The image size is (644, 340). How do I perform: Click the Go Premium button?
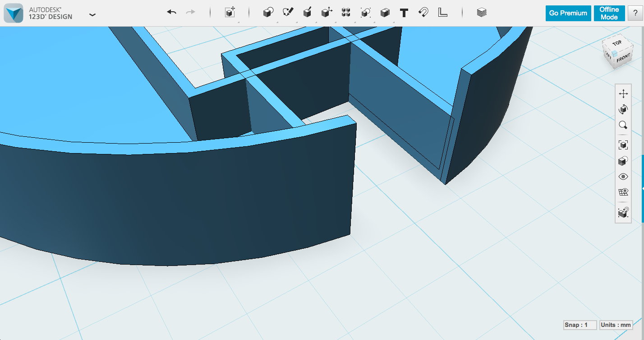[568, 13]
